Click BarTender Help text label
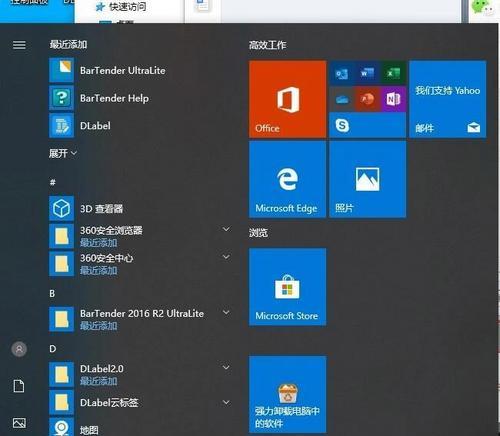Screen dimensions: 500x436 [x=114, y=98]
